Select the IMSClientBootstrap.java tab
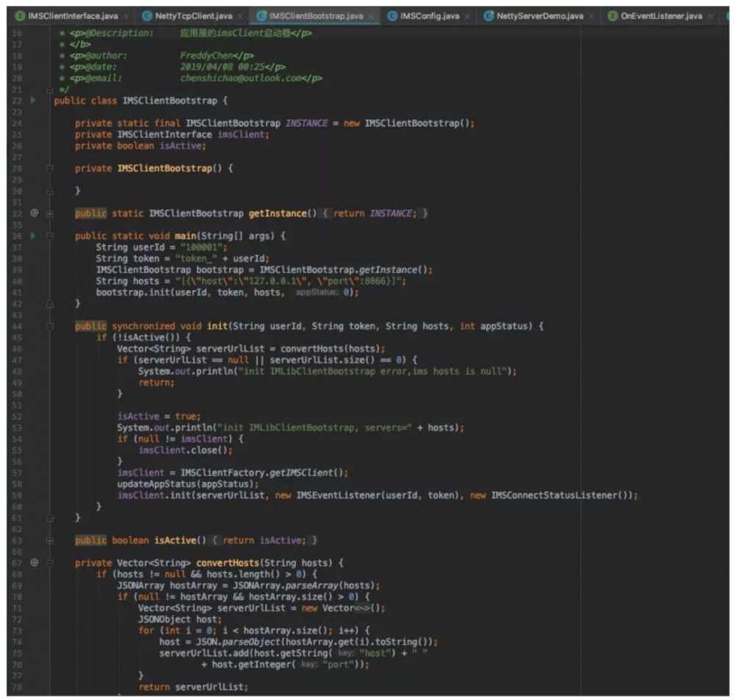Viewport: 735px width, 700px height. coord(316,16)
